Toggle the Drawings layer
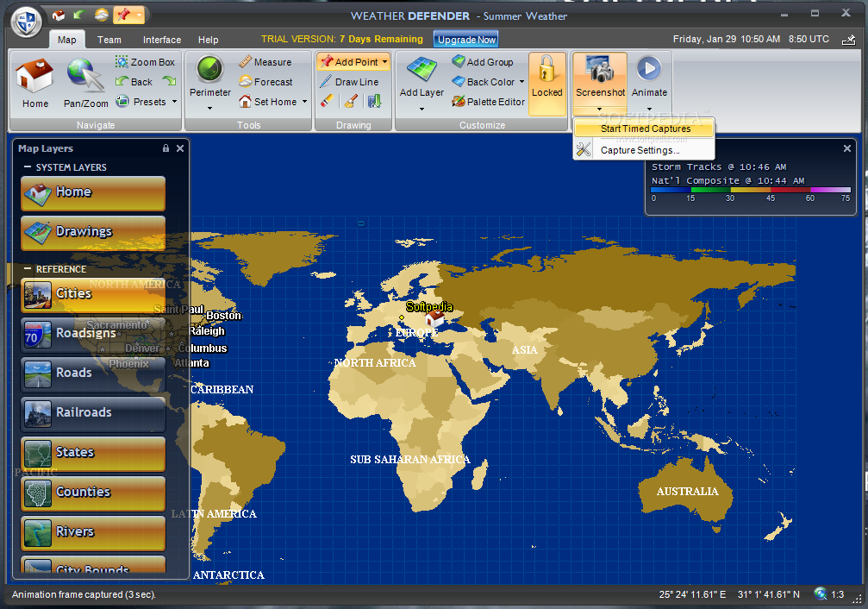This screenshot has width=868, height=609. coord(93,233)
